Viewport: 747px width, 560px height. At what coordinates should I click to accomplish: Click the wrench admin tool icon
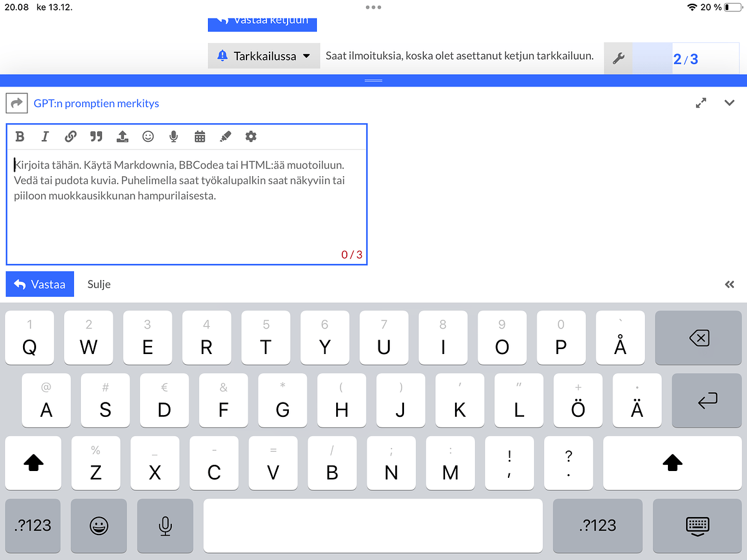pyautogui.click(x=618, y=58)
